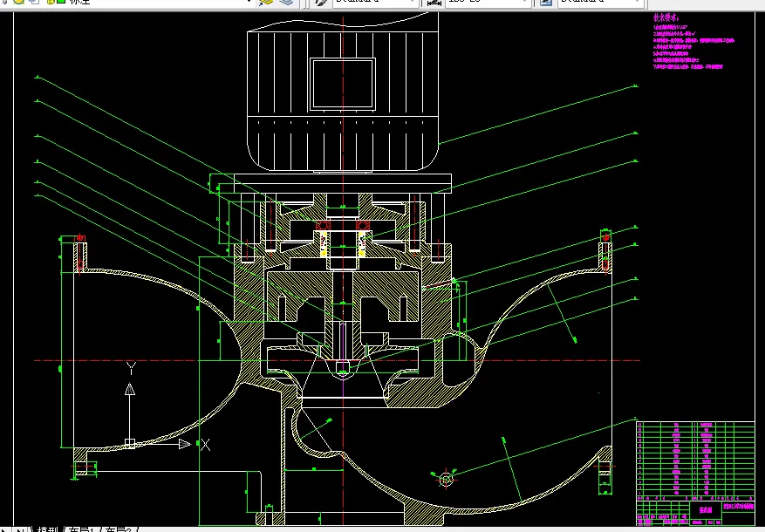Click the Layer Previous icon beside layer manager
765x532 pixels.
click(288, 2)
